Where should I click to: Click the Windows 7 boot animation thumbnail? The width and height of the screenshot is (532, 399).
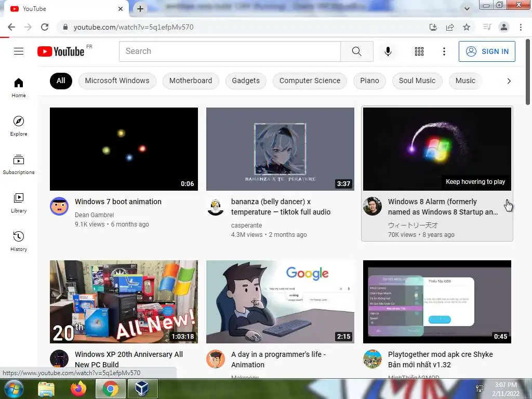(x=124, y=149)
